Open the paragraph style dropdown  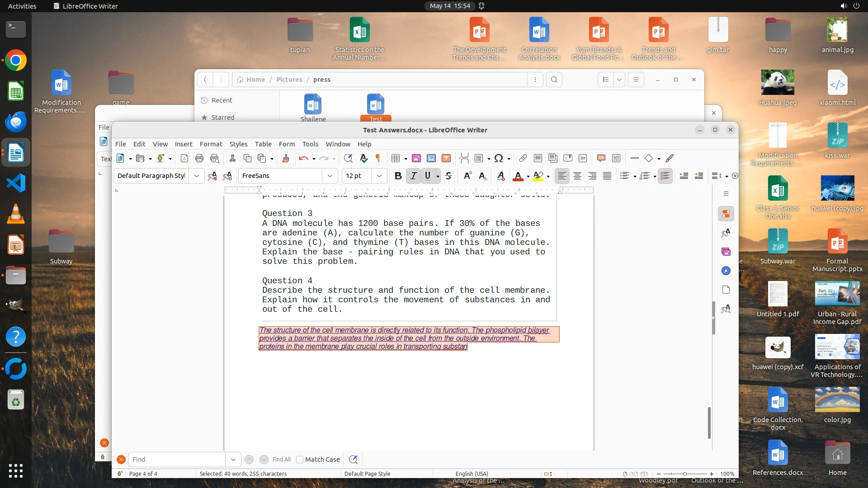[x=197, y=176]
